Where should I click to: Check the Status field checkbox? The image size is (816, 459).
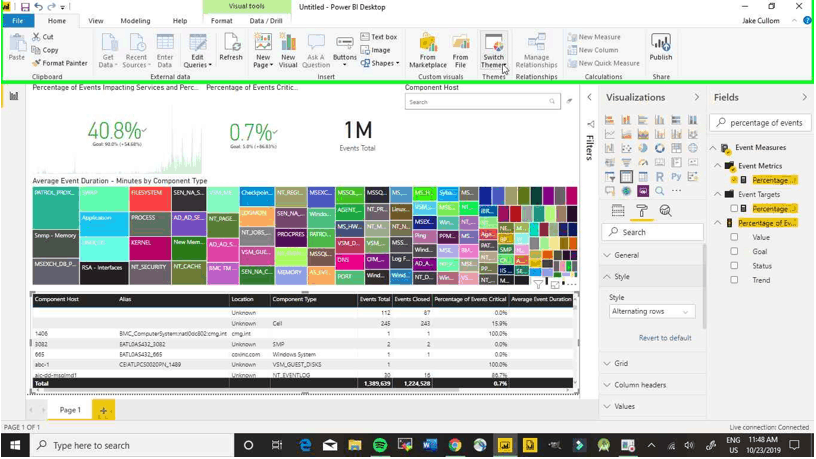pyautogui.click(x=734, y=266)
